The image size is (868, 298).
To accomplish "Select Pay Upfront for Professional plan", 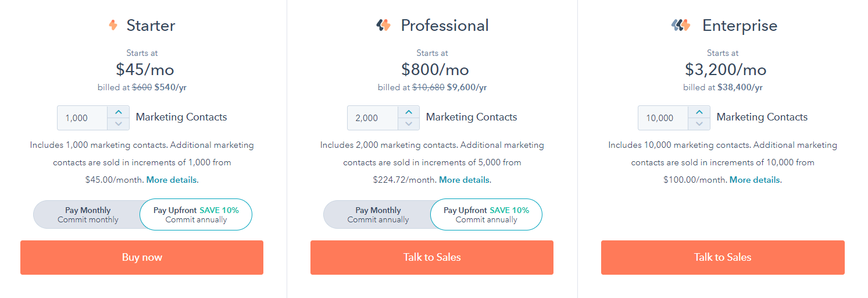I will click(x=486, y=215).
